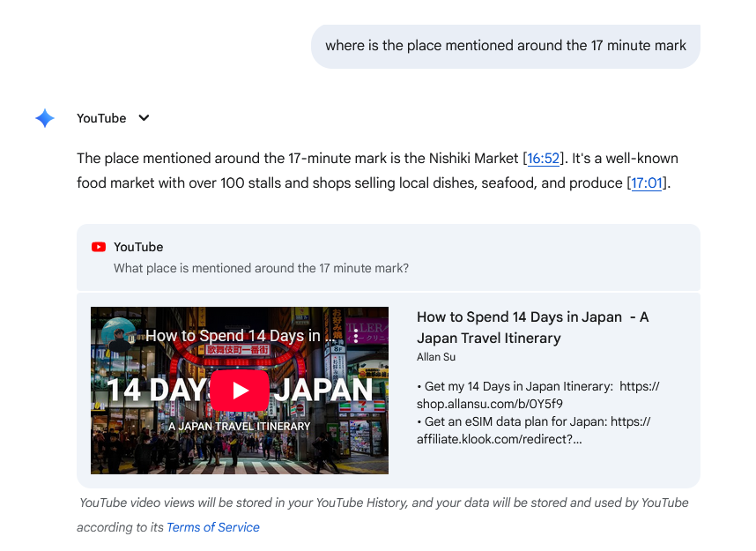Screen dimensions: 756x551
Task: Open the video's three-dot options menu
Action: click(x=356, y=336)
